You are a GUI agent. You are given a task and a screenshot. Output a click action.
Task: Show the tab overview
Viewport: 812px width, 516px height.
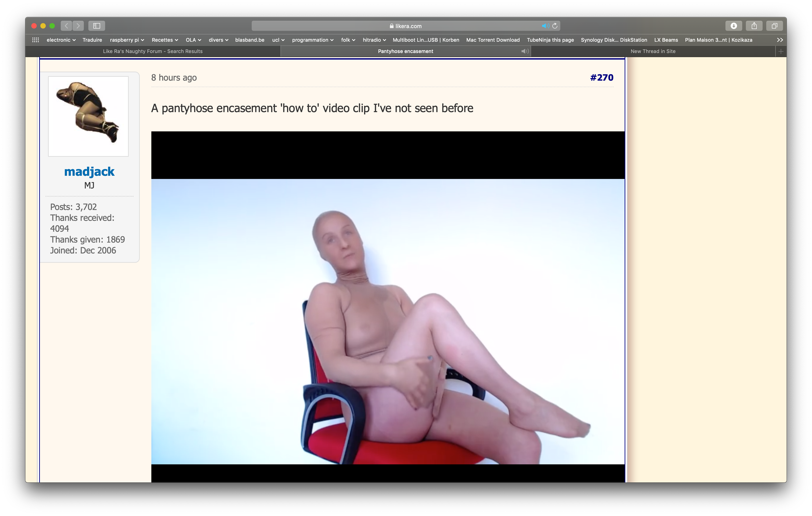tap(775, 26)
